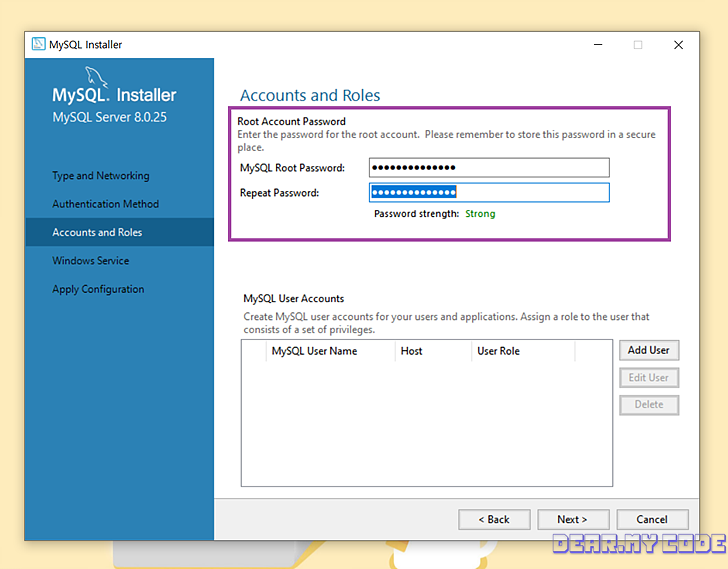This screenshot has width=728, height=569.
Task: Click the Accounts and Roles page heading
Action: [310, 95]
